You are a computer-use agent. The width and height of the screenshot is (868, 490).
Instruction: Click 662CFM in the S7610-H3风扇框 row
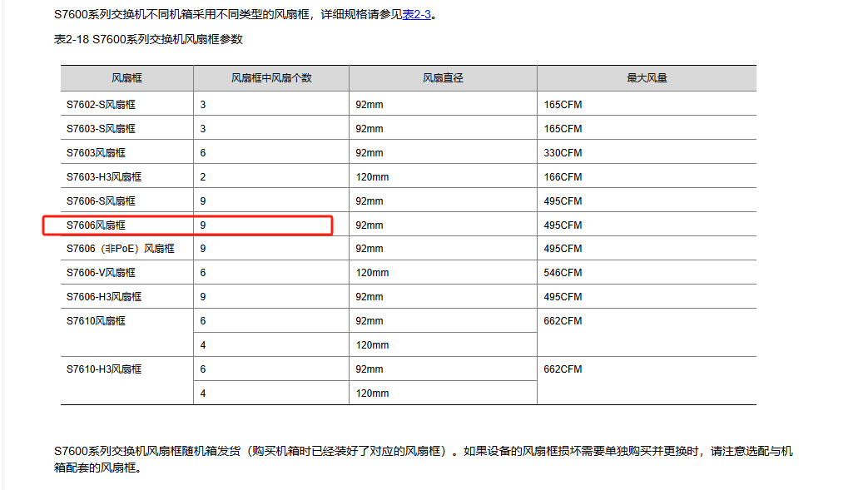point(563,369)
